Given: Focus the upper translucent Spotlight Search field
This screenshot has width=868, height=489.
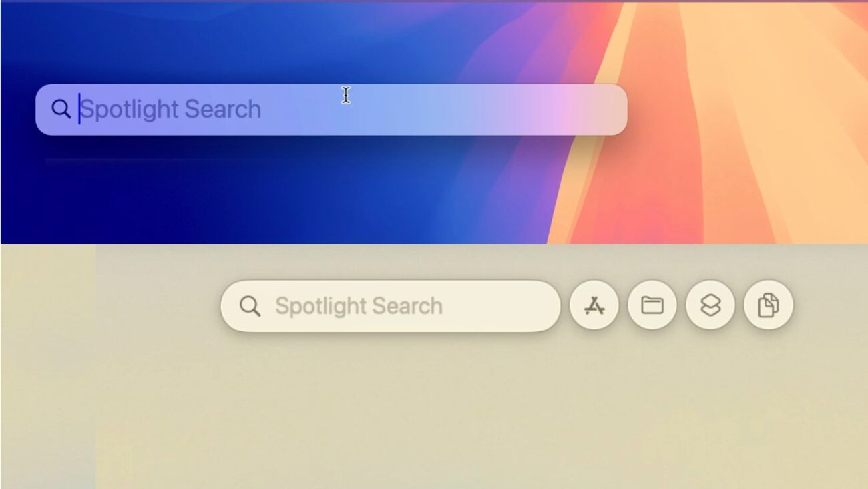Looking at the screenshot, I should (331, 110).
